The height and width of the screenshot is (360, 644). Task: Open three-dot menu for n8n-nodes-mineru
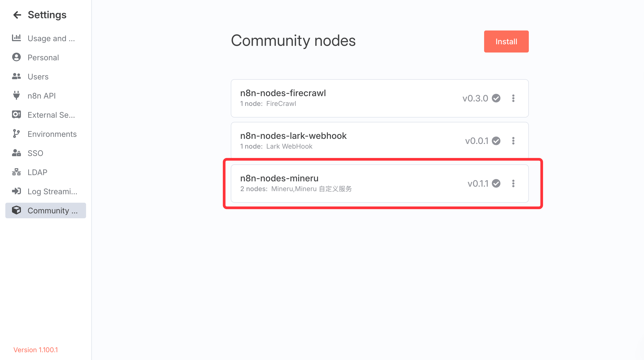513,183
